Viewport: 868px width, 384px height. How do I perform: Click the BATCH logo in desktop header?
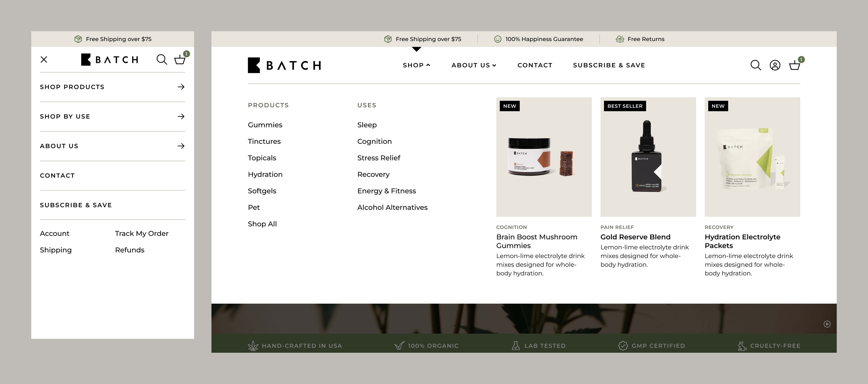click(x=284, y=65)
